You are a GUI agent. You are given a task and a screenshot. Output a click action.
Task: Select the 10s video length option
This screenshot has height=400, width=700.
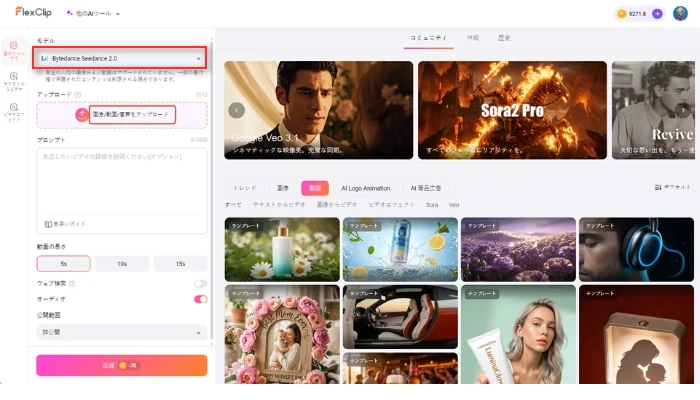(122, 264)
